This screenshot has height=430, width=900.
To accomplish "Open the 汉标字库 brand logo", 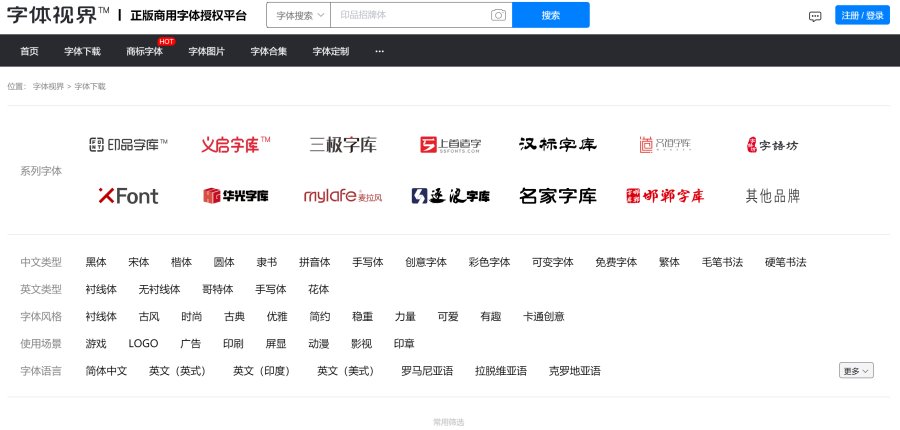I will pos(557,145).
